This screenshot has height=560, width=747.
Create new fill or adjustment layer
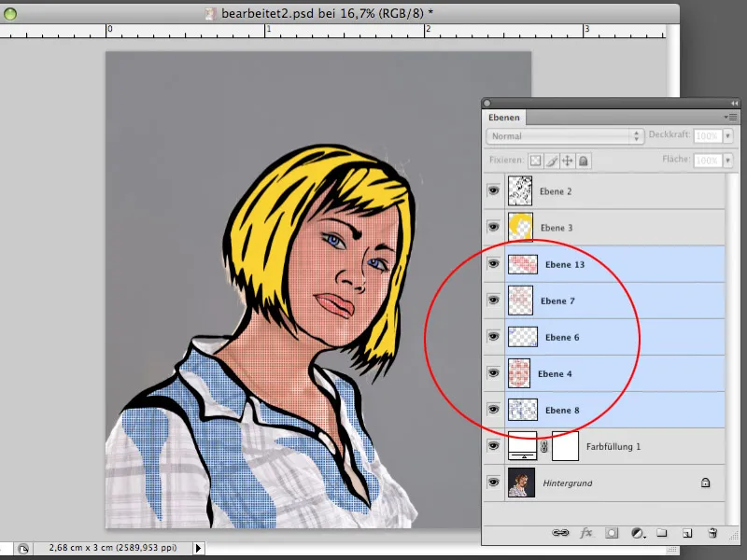[x=638, y=533]
